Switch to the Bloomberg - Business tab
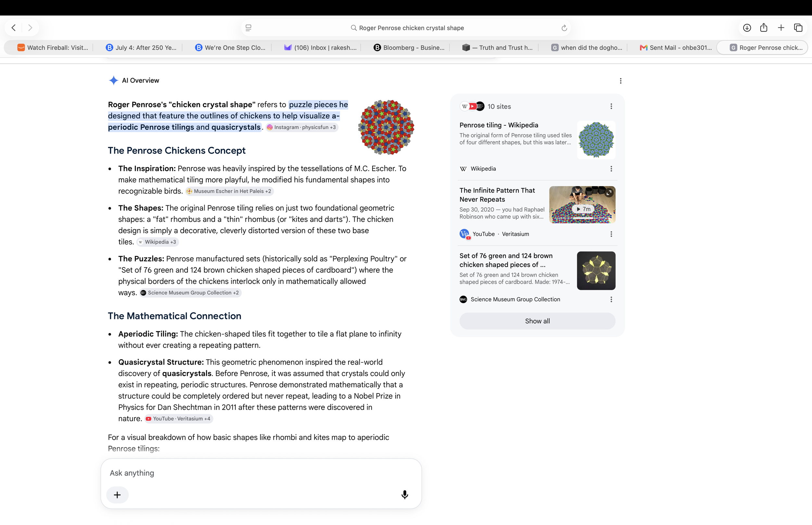Screen dimensions: 812x525 pyautogui.click(x=409, y=48)
